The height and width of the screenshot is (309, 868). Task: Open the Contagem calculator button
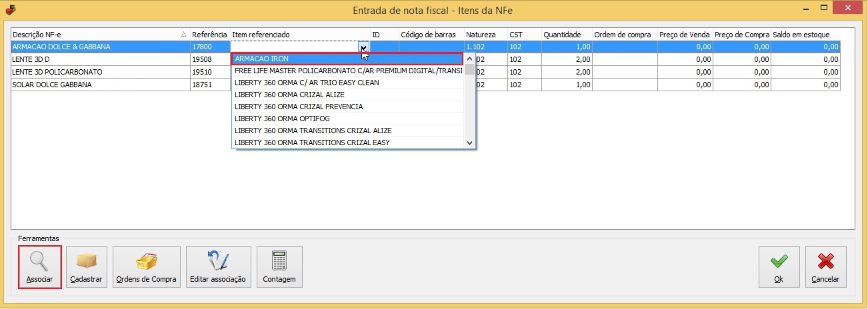pos(279,267)
